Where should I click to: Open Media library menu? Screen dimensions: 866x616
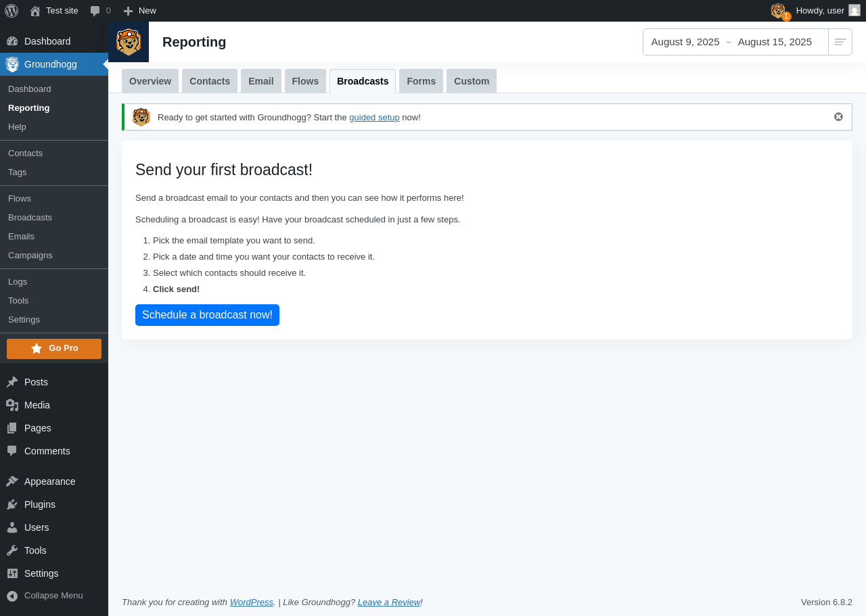click(54, 405)
